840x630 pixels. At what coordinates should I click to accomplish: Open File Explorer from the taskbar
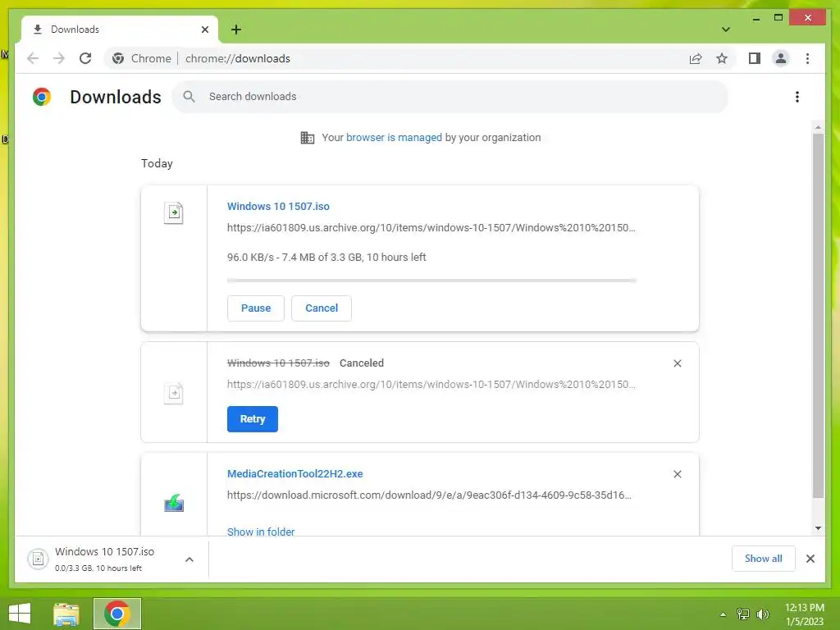click(66, 614)
